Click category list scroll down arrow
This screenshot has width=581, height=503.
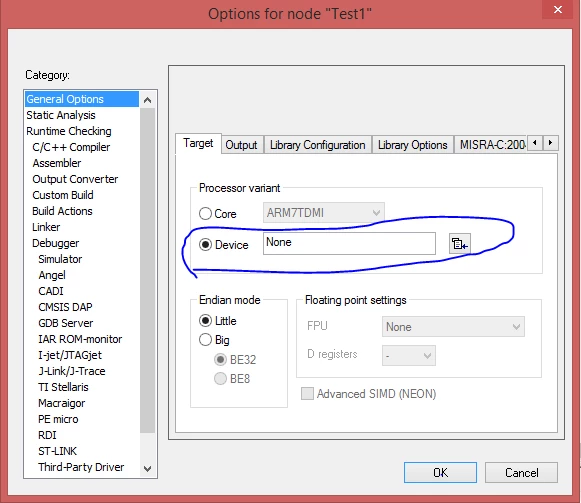(147, 469)
